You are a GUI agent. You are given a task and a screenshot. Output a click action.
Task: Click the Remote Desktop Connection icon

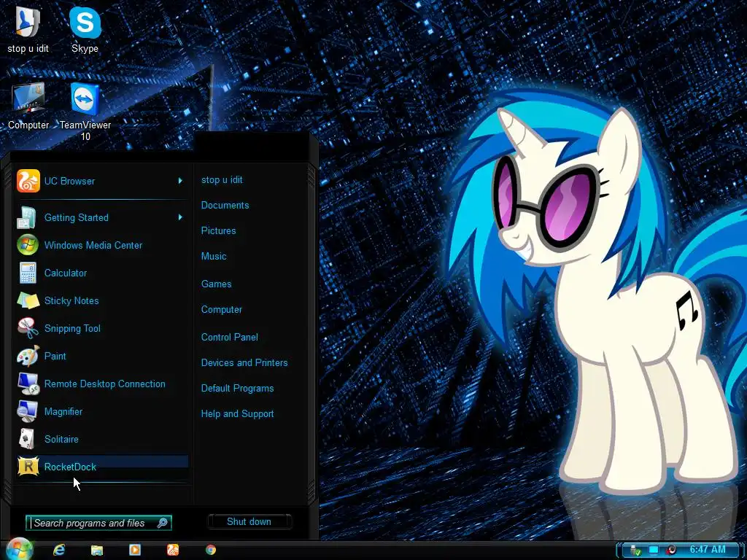pyautogui.click(x=28, y=384)
